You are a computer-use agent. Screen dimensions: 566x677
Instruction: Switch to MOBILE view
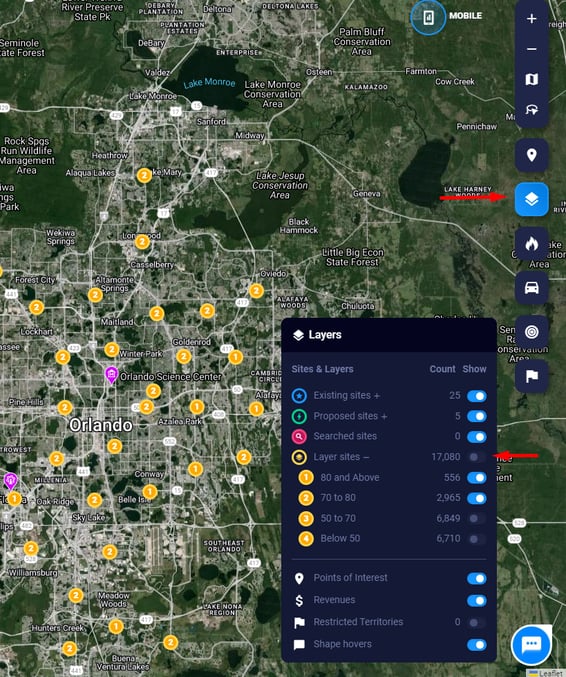[x=447, y=17]
